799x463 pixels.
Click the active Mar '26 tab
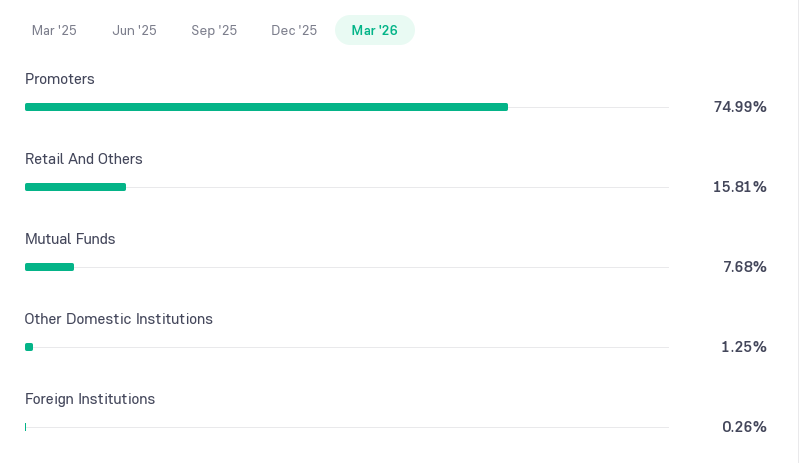(375, 31)
